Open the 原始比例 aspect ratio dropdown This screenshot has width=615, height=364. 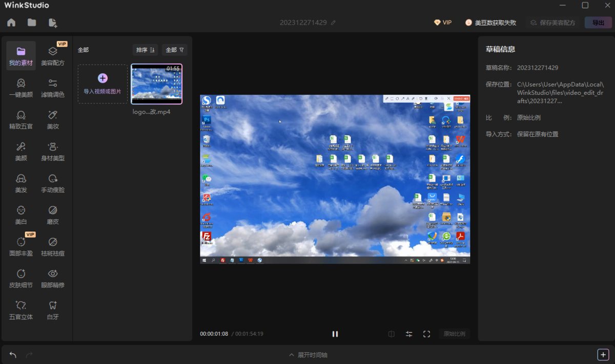[x=454, y=333]
